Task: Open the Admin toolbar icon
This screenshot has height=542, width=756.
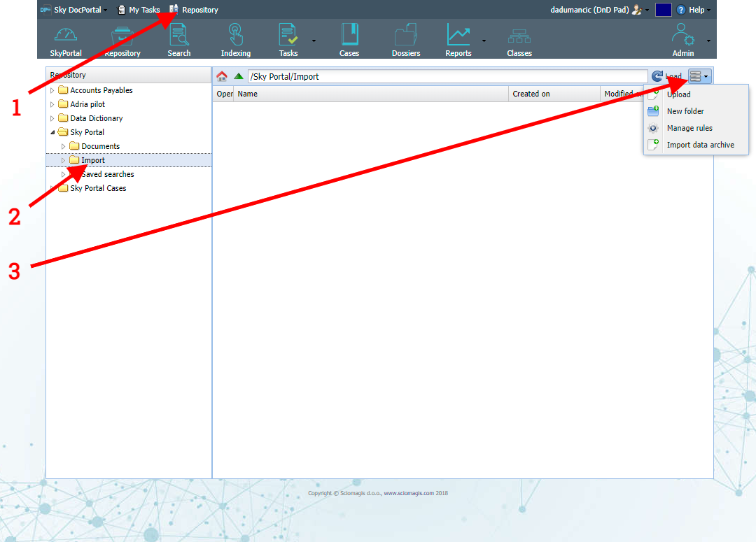Action: coord(682,35)
